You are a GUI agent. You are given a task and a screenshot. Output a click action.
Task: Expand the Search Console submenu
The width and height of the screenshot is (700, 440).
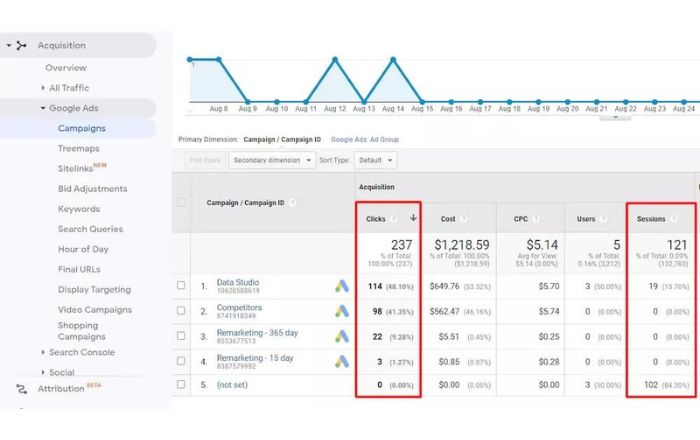pos(43,352)
